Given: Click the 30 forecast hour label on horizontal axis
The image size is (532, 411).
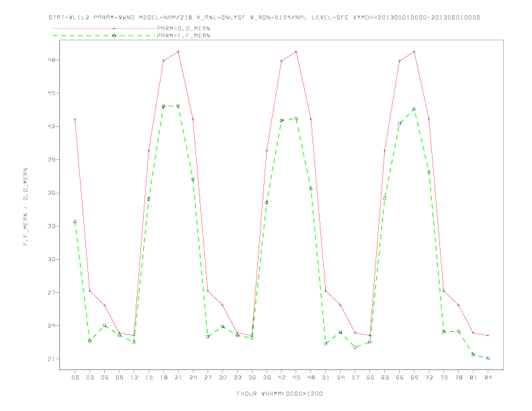Looking at the screenshot, I should [x=222, y=377].
